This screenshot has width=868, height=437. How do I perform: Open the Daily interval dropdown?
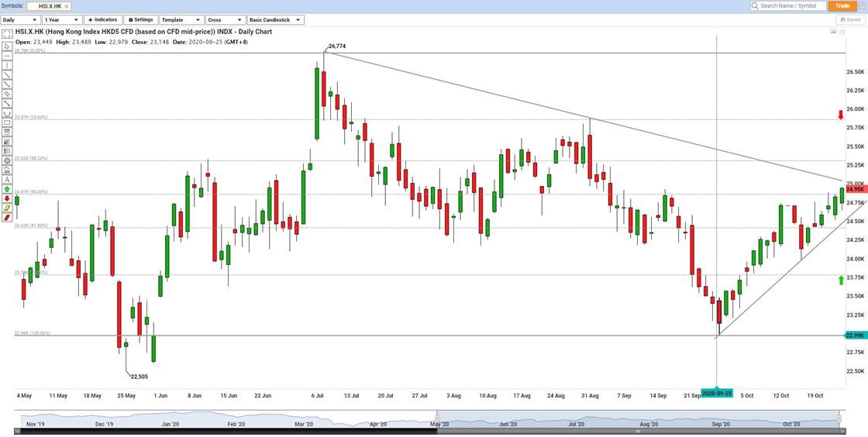(20, 19)
